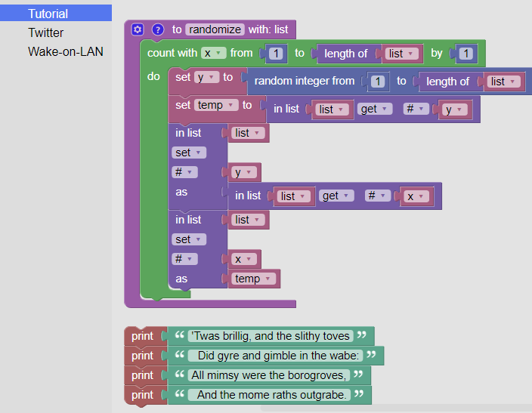The image size is (532, 413).
Task: Select the Tutorial category
Action: pos(56,14)
